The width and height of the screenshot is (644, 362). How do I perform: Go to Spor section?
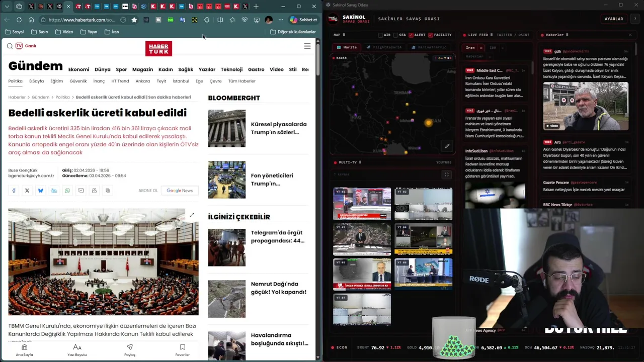[x=121, y=69]
